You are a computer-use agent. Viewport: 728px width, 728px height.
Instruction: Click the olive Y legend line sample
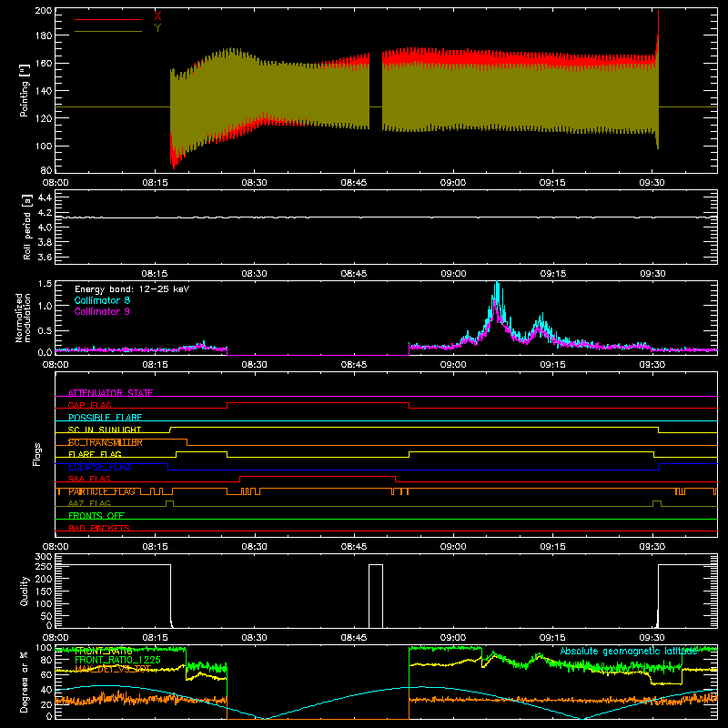(108, 32)
